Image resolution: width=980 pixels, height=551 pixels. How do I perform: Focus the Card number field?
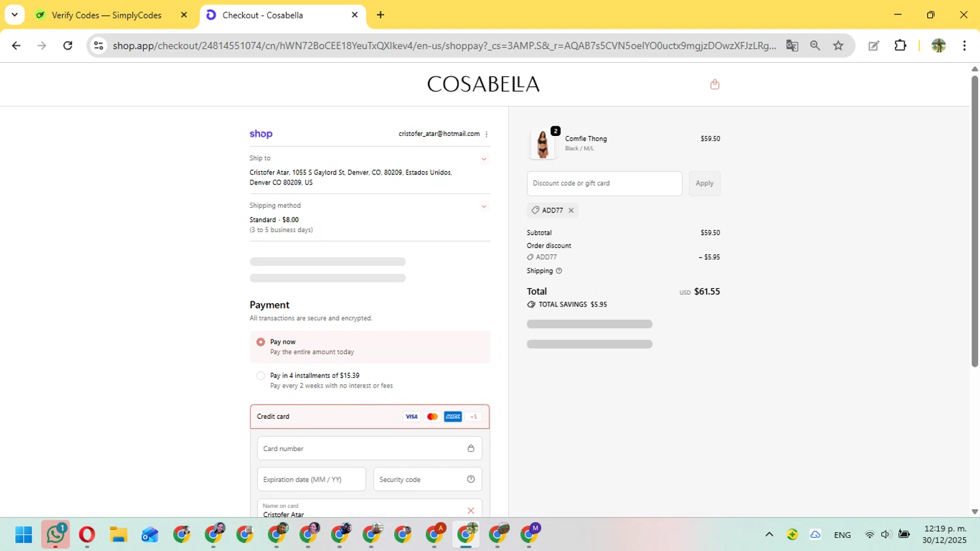pyautogui.click(x=370, y=448)
